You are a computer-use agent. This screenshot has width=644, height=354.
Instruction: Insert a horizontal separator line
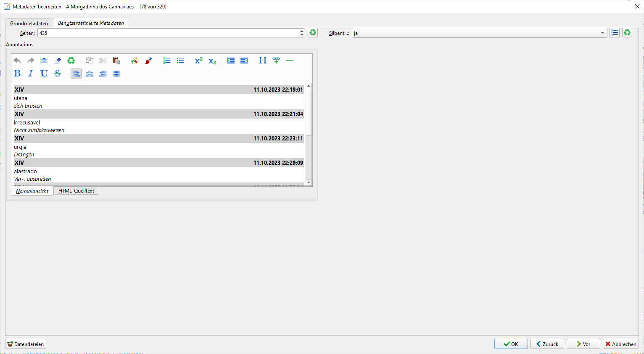[290, 61]
